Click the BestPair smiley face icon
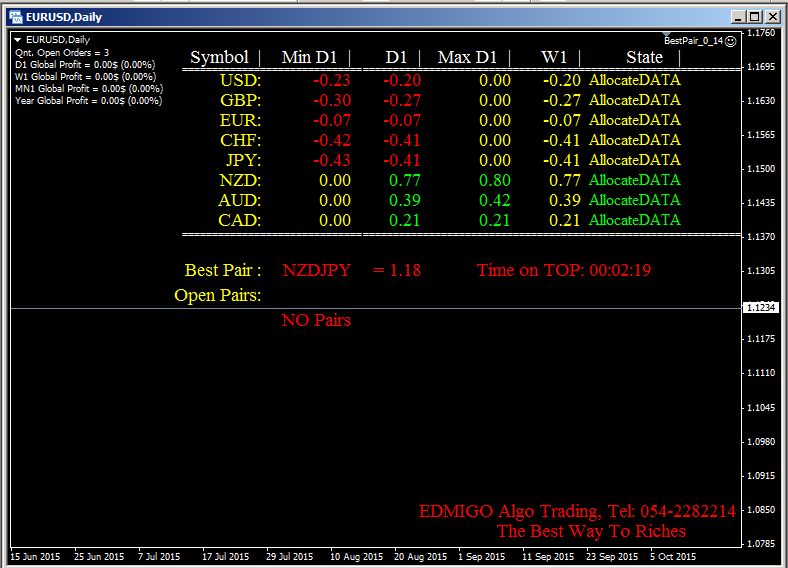The image size is (788, 568). [x=731, y=41]
